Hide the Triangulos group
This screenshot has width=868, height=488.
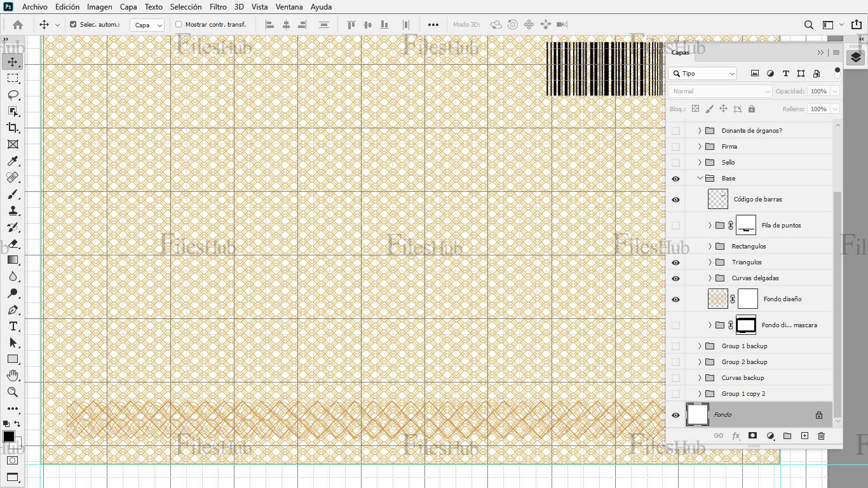[675, 262]
